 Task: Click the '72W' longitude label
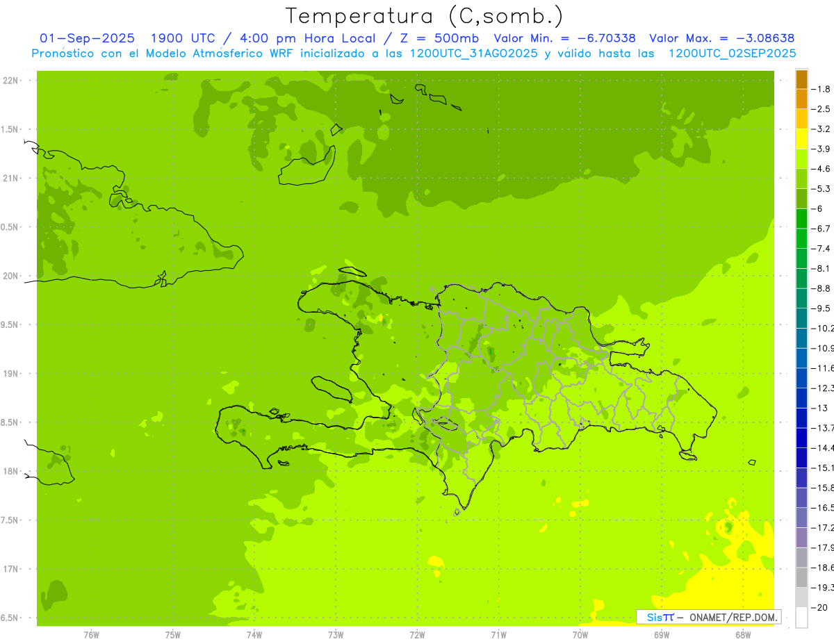[417, 635]
